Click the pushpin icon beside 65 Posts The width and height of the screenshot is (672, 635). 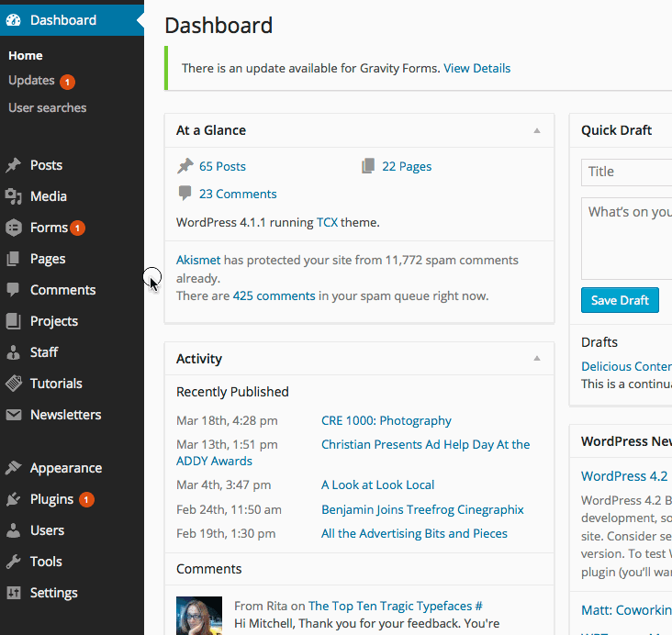pos(185,166)
